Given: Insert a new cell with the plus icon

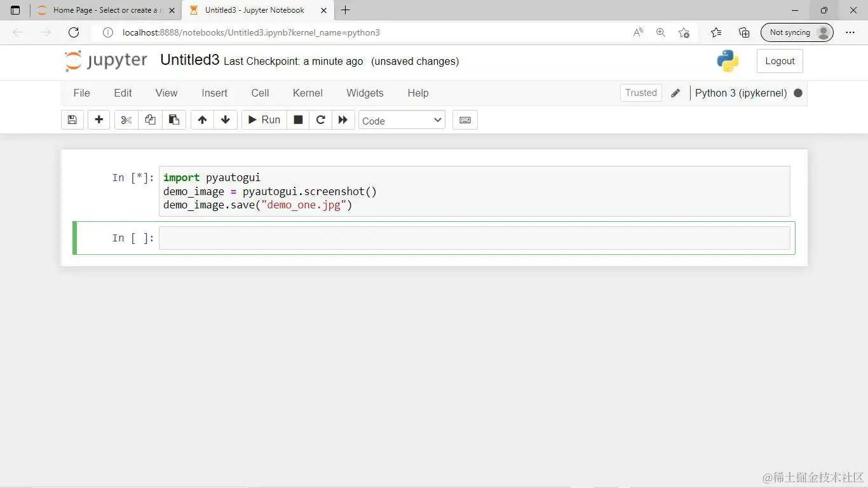Looking at the screenshot, I should pyautogui.click(x=98, y=119).
